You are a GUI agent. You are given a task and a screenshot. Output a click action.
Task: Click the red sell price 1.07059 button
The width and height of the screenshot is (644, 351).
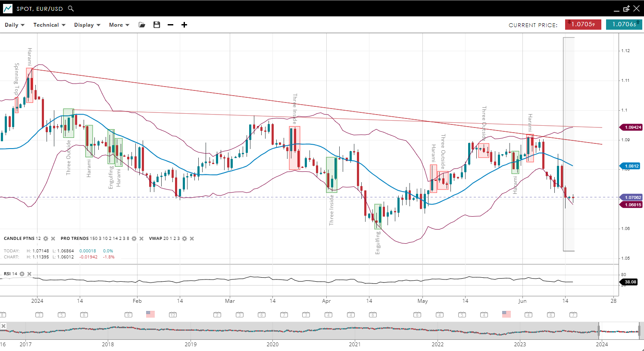click(x=583, y=25)
